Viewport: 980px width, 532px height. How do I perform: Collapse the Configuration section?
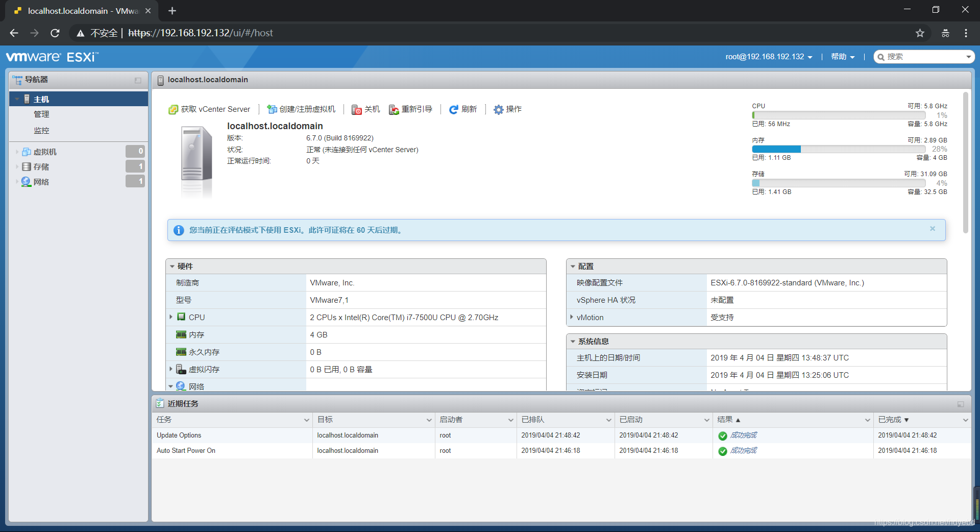573,267
